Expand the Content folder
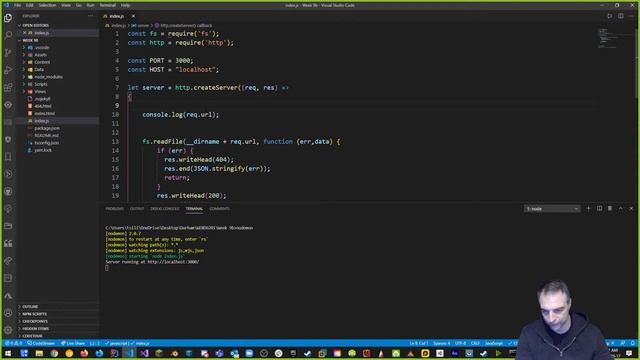This screenshot has width=640, height=360. pos(42,62)
